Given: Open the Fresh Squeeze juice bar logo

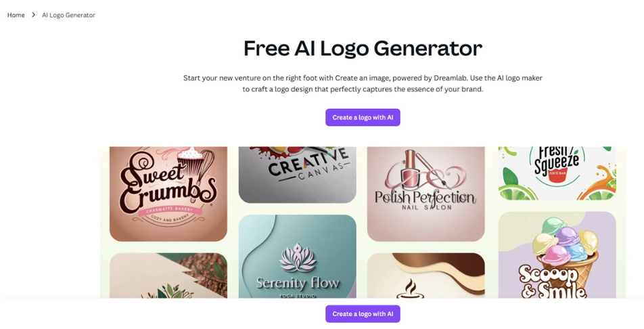Looking at the screenshot, I should coord(557,173).
